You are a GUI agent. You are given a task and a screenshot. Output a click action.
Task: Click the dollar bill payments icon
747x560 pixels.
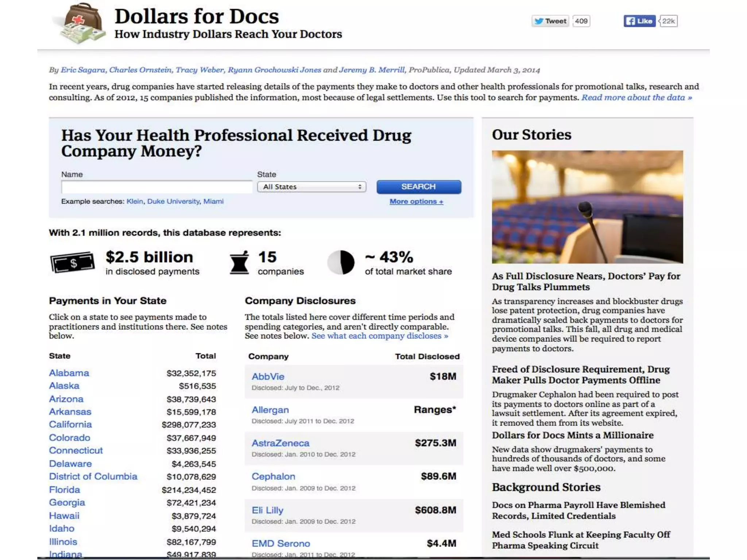point(72,262)
